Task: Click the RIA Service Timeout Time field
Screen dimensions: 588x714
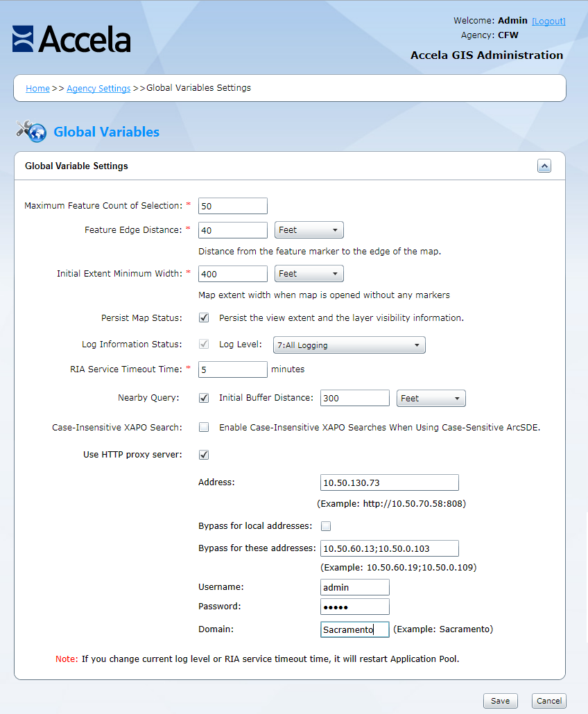Action: click(232, 369)
